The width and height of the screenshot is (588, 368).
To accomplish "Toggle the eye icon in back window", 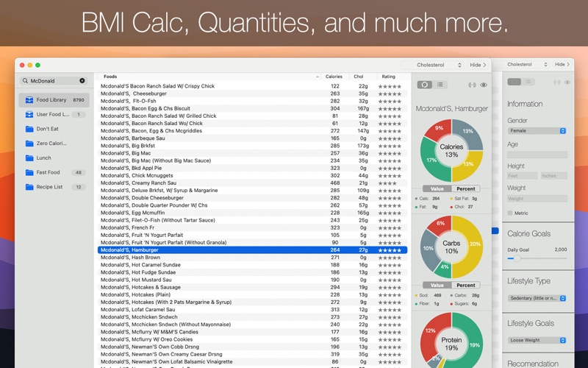I will 567,82.
